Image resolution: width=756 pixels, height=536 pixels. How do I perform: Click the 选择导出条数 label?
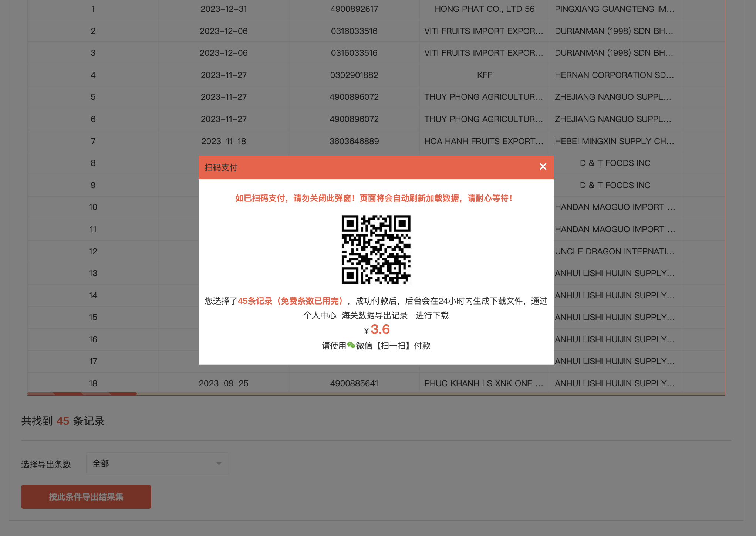pos(46,464)
